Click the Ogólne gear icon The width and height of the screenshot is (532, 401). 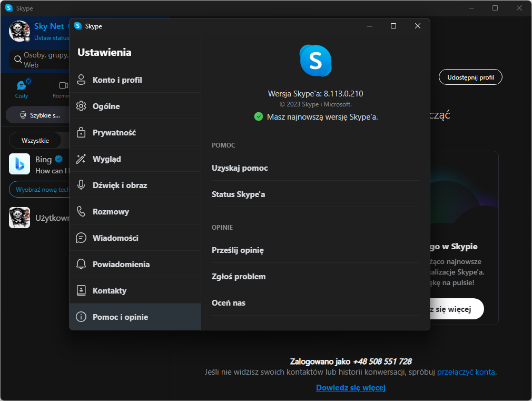coord(81,106)
